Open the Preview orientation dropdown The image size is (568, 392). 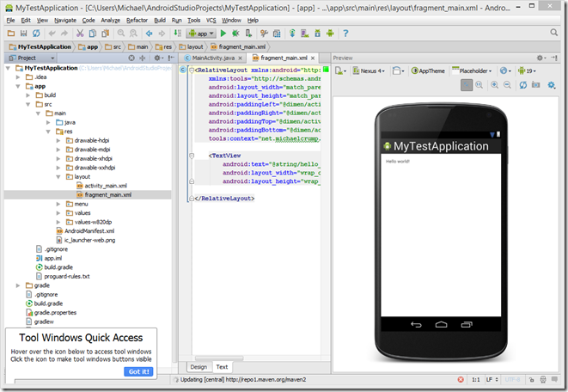point(398,70)
